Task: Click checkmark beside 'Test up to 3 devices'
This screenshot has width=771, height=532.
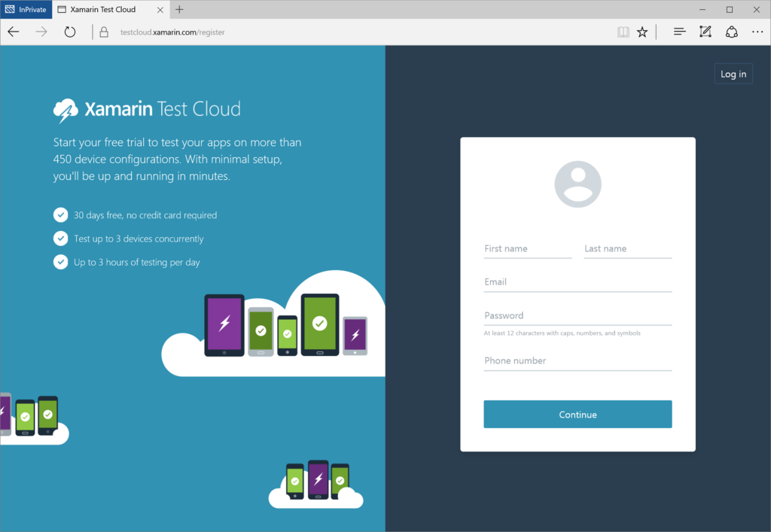Action: (x=60, y=239)
